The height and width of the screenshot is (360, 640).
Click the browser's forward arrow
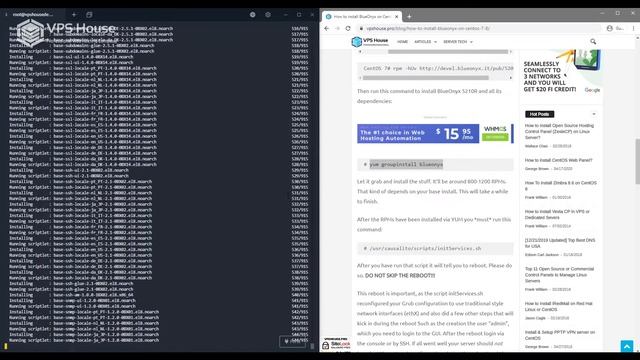[337, 29]
